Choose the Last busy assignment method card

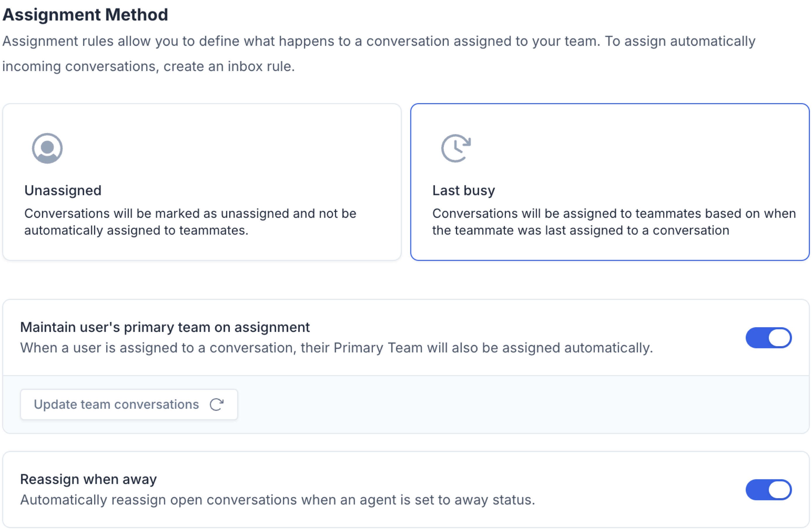coord(609,182)
